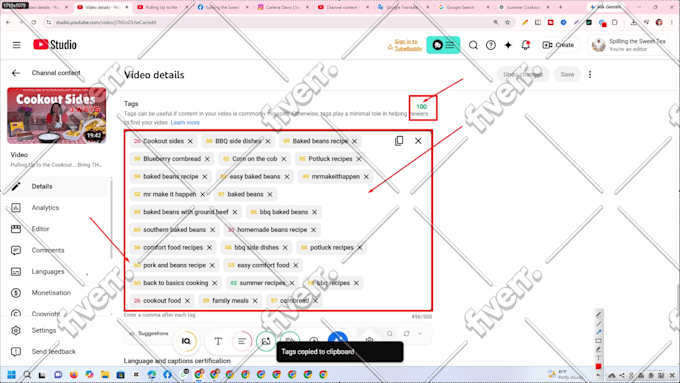Go back to Channel content arrow

click(16, 73)
